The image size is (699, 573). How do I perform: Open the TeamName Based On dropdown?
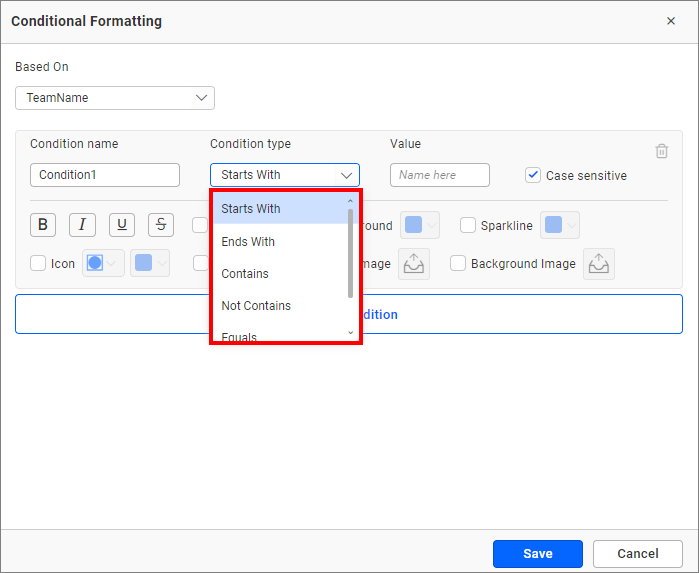115,98
